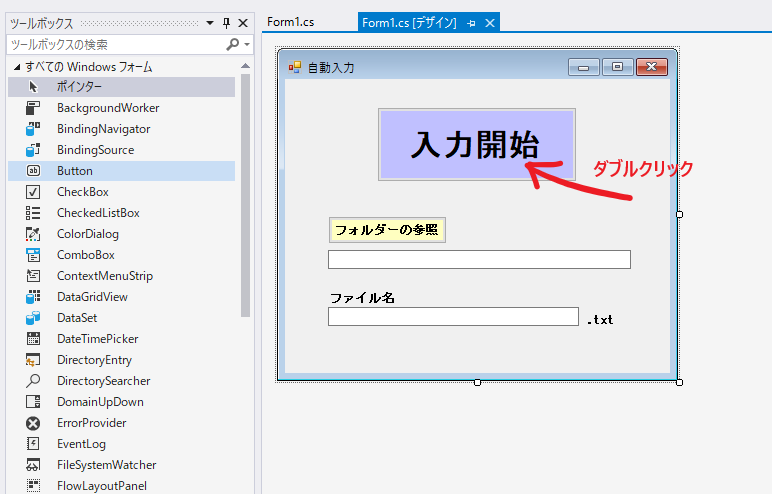This screenshot has height=494, width=772.
Task: Open the toolbox window options dropdown arrow
Action: (x=210, y=23)
